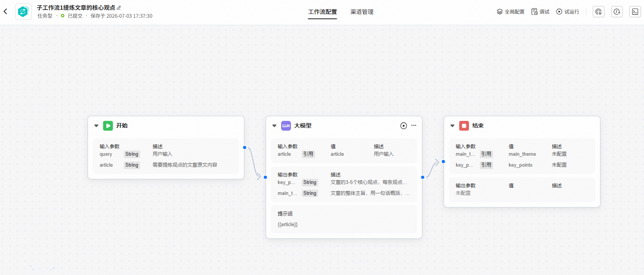Click main_theme value in 结束 node
The height and width of the screenshot is (275, 644).
coord(522,154)
